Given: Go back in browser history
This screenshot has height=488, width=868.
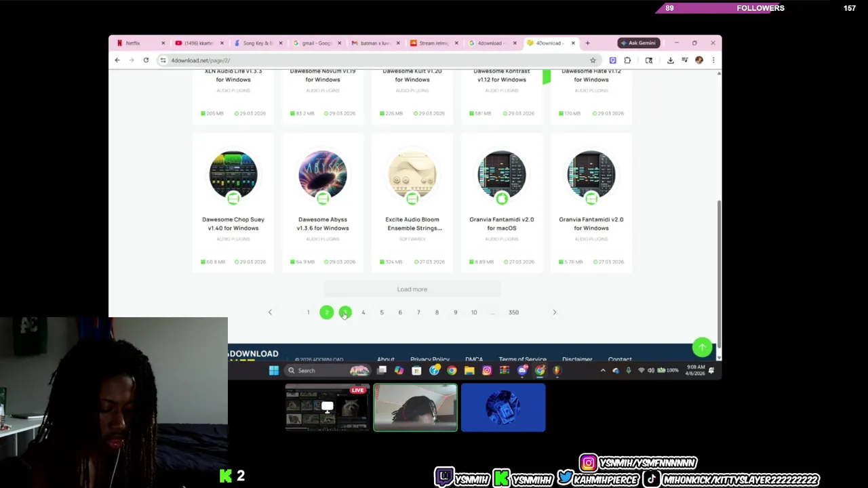Looking at the screenshot, I should [x=117, y=60].
